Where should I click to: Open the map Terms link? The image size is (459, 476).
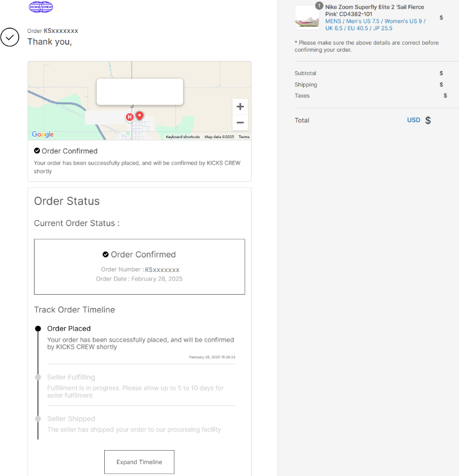[x=244, y=137]
